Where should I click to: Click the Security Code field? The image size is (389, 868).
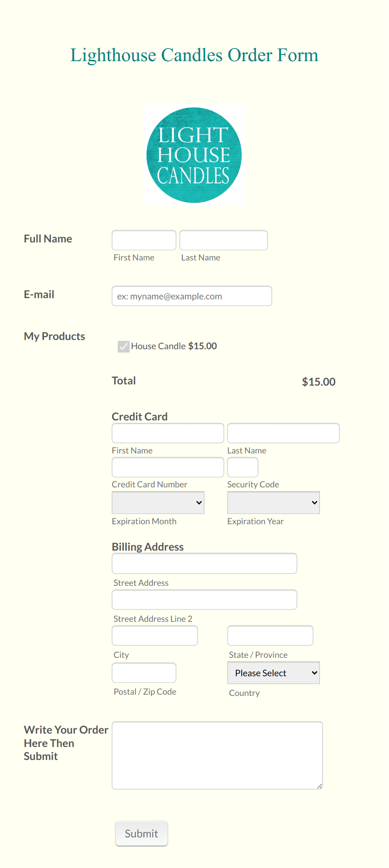(243, 467)
